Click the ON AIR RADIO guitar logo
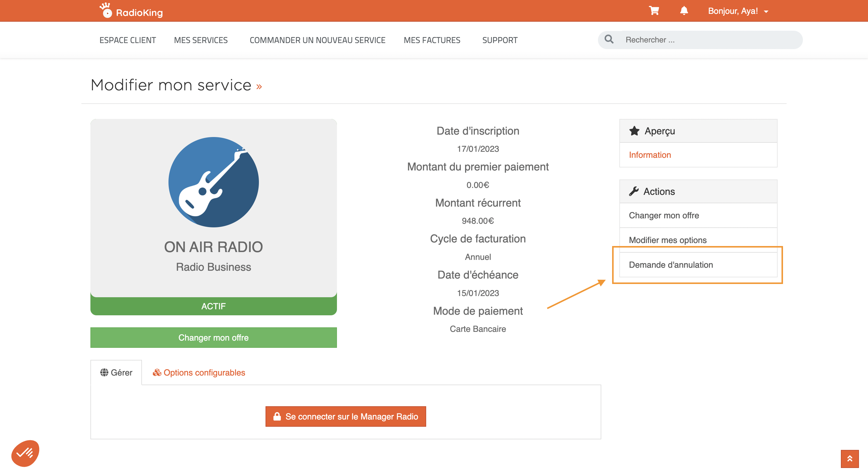The height and width of the screenshot is (474, 868). tap(214, 182)
